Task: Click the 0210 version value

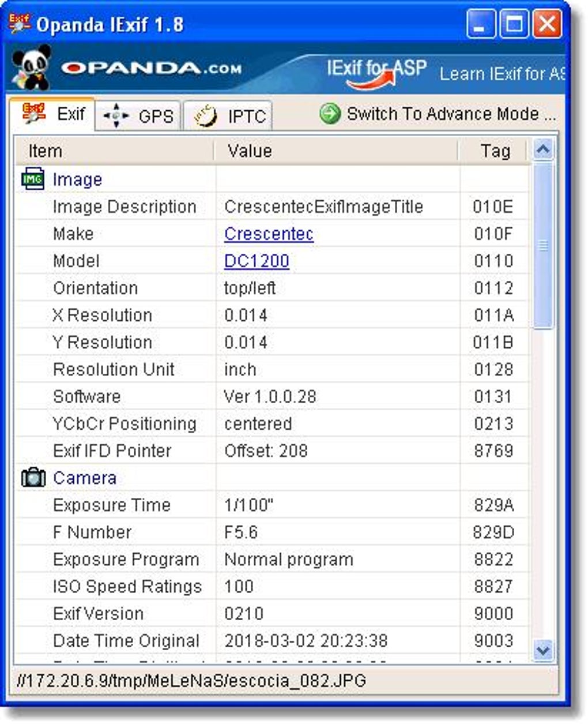Action: (x=244, y=613)
